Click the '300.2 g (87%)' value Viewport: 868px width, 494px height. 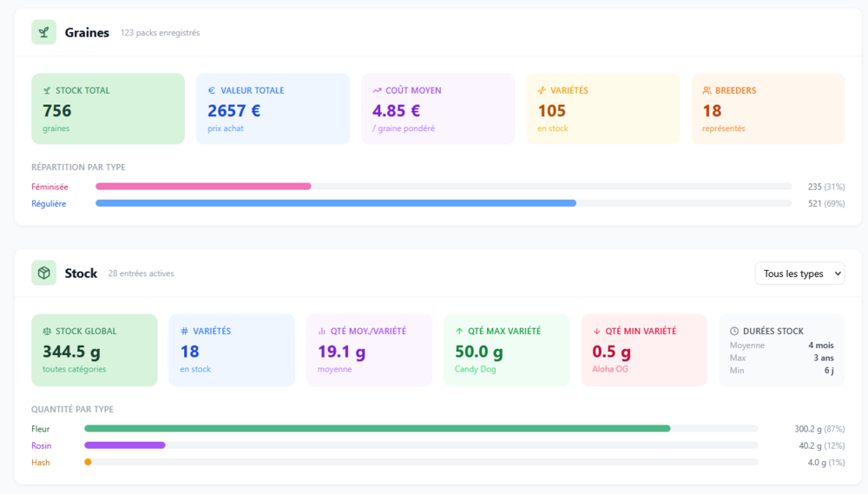pos(820,429)
